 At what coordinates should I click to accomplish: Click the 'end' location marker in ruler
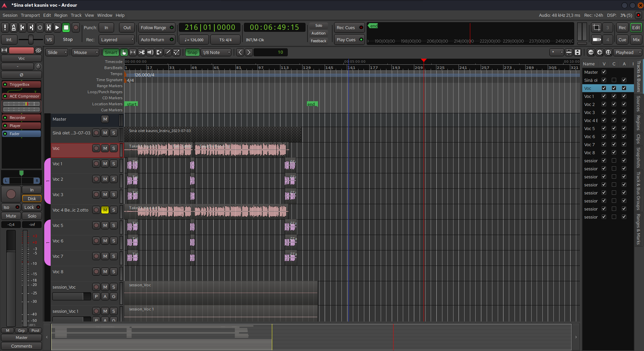point(311,104)
